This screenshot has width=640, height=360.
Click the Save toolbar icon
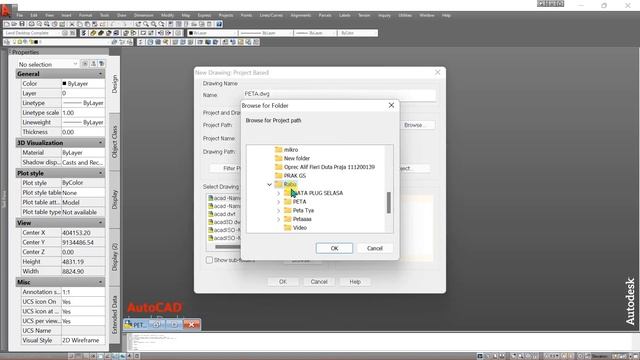pos(22,24)
